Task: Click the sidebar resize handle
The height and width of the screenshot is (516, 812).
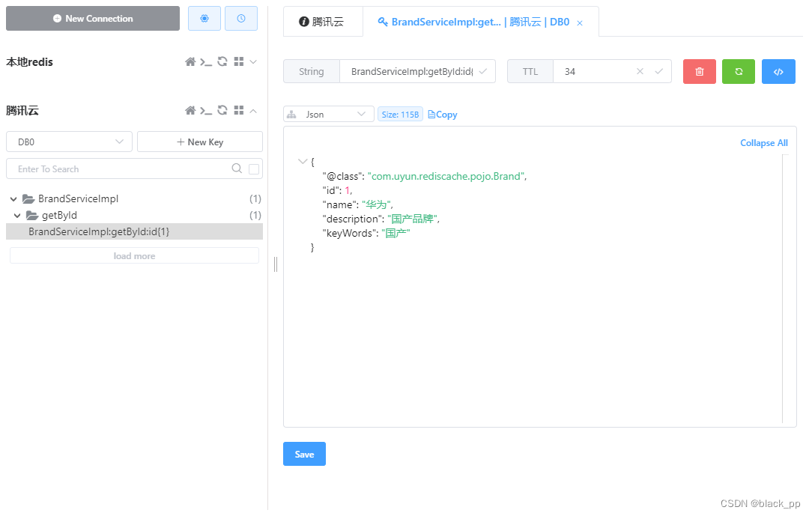Action: pyautogui.click(x=276, y=264)
